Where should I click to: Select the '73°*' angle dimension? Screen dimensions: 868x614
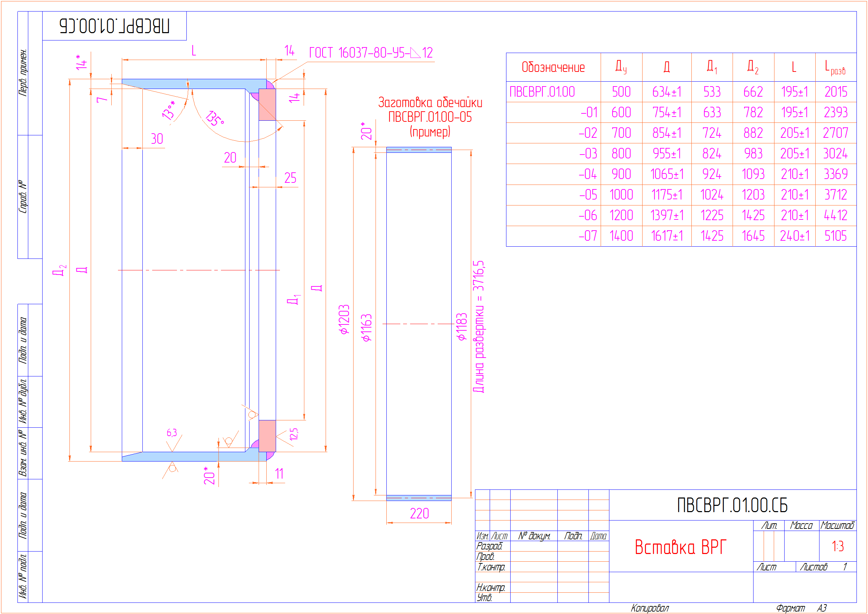click(x=169, y=110)
